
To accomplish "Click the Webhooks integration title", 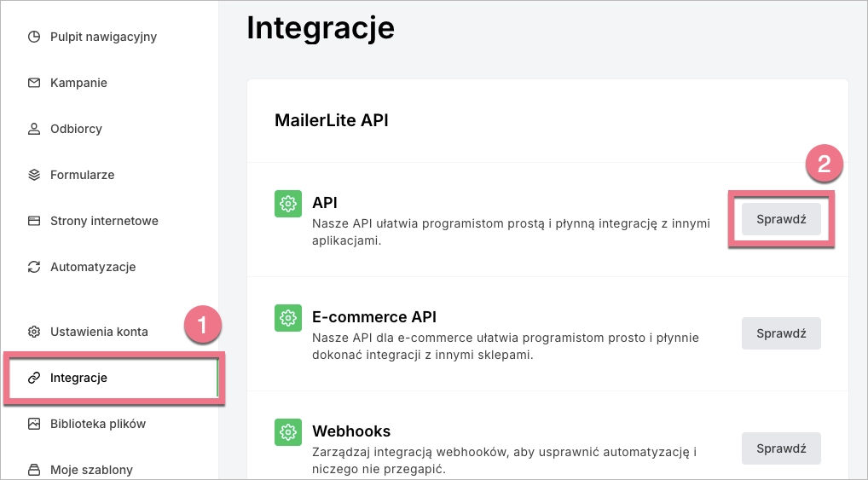I will coord(351,431).
